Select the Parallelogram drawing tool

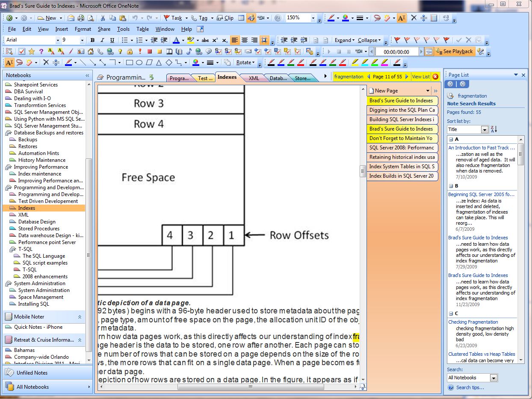tap(149, 63)
